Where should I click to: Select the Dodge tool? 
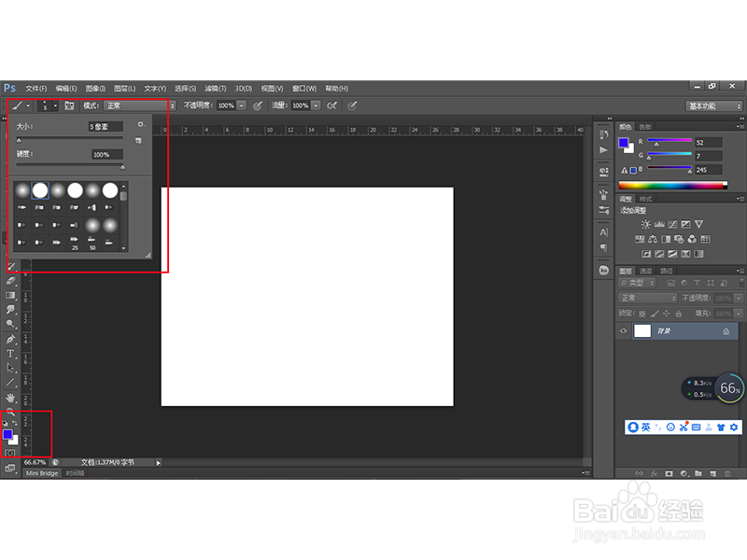point(11,324)
